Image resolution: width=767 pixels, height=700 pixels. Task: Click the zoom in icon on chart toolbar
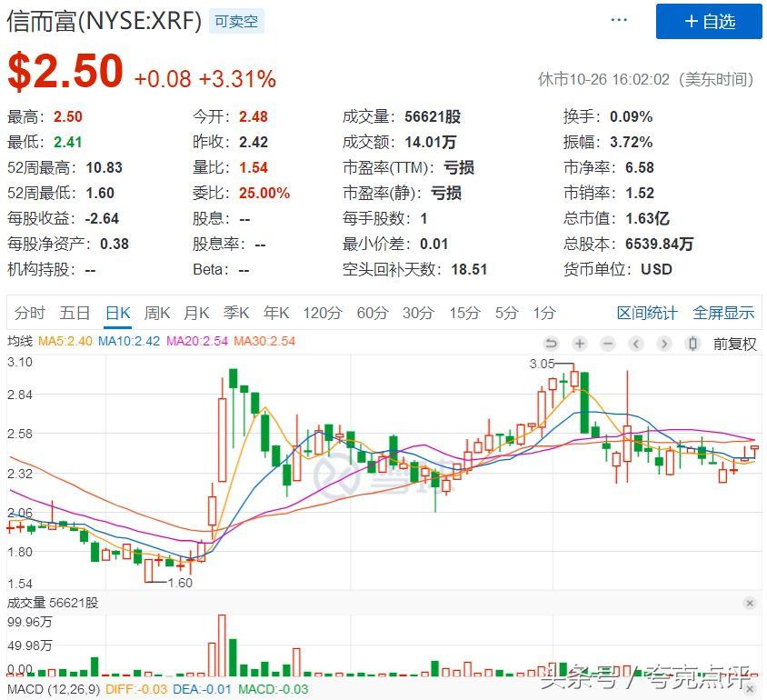point(580,344)
